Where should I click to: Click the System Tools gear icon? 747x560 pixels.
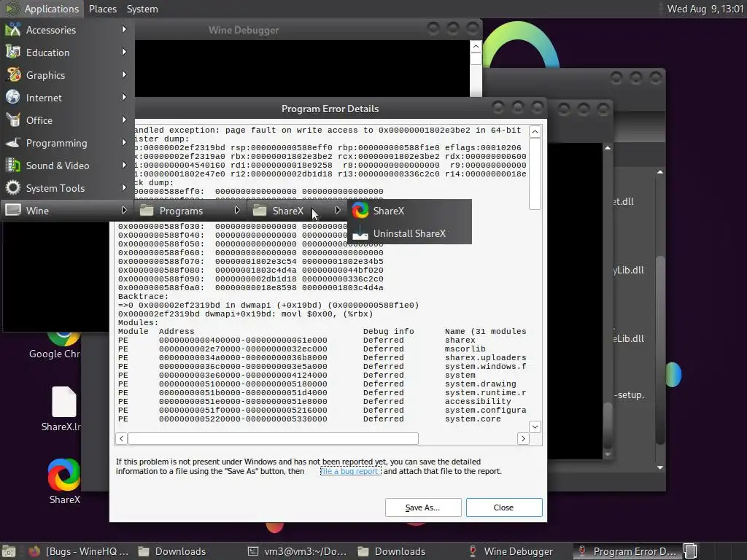[13, 188]
